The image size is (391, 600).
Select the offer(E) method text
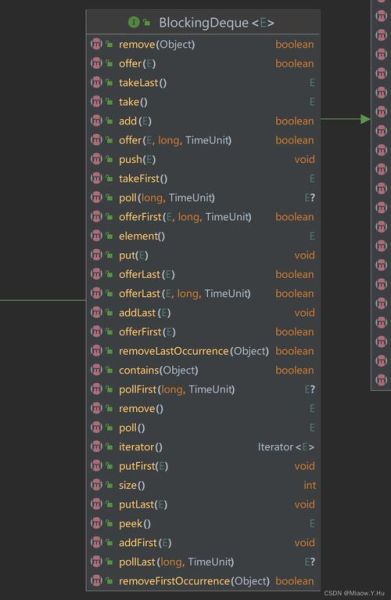[x=137, y=64]
